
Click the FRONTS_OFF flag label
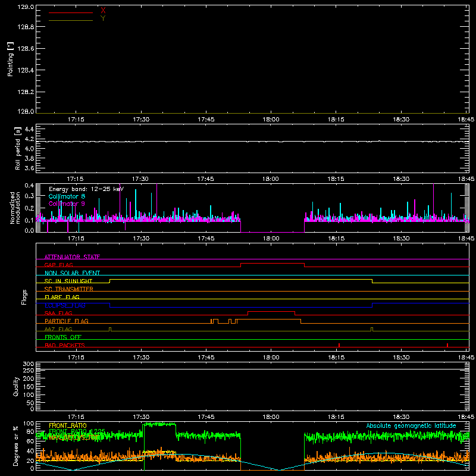[63, 337]
